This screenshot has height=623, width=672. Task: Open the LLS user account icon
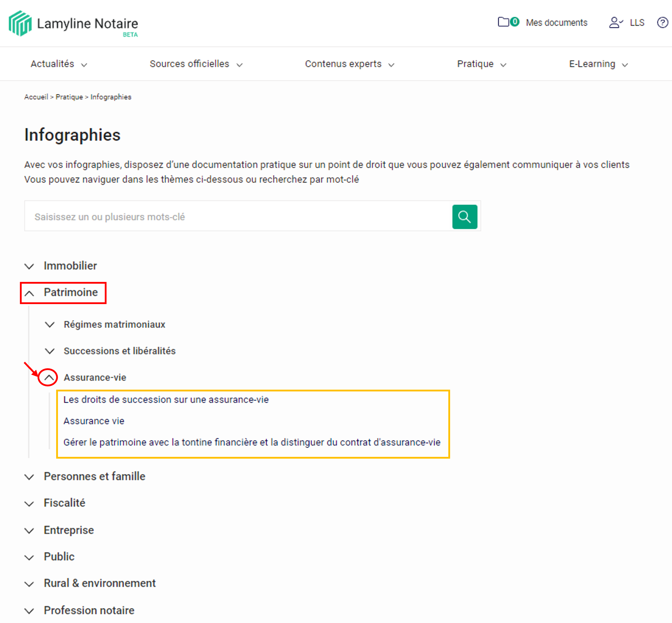click(x=615, y=23)
